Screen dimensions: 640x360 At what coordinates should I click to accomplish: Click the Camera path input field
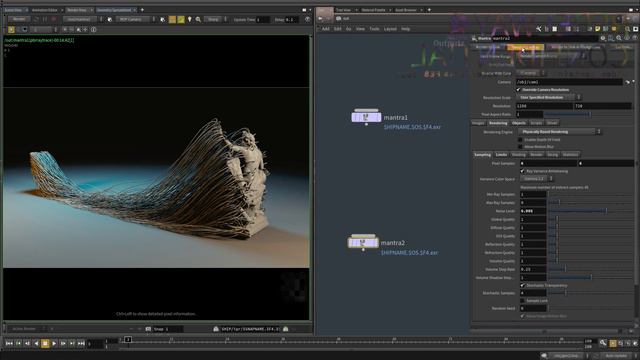click(x=569, y=82)
